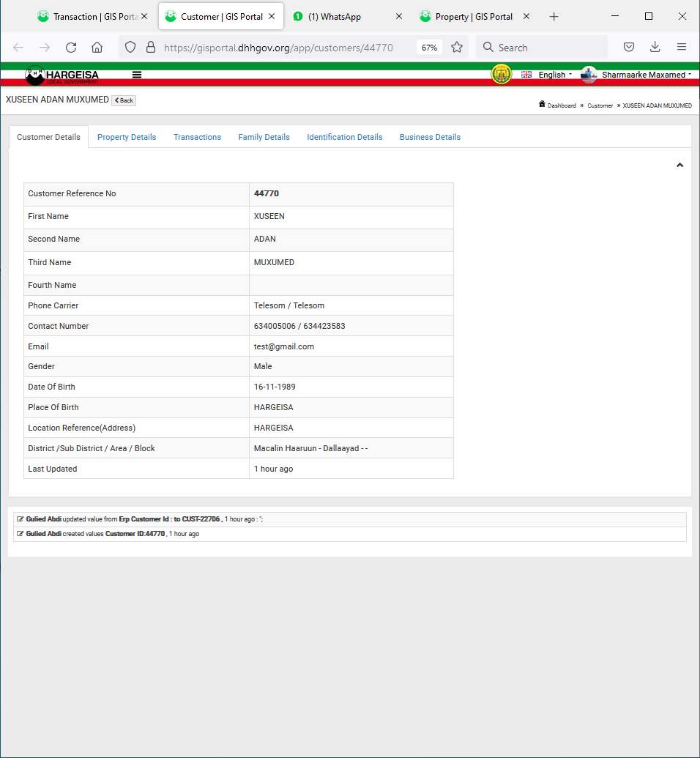700x758 pixels.
Task: Click the contact number 634005006 / 634423583
Action: [299, 327]
